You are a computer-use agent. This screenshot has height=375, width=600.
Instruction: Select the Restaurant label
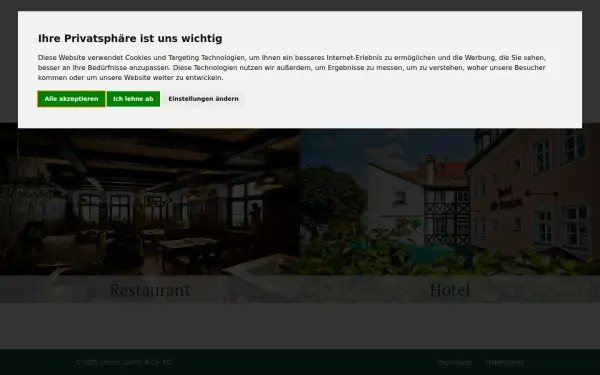tap(150, 290)
